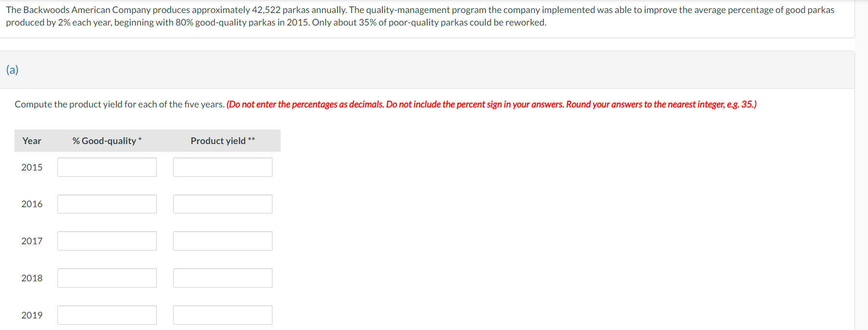Click the 2016 row label

32,204
